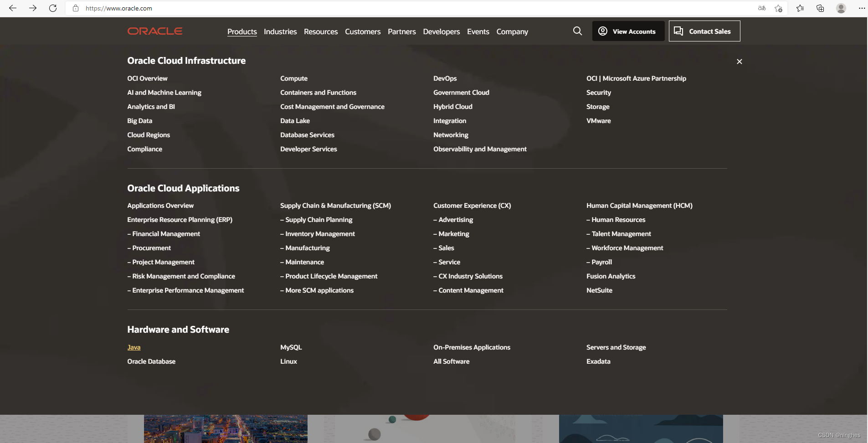Select the Compute link

(x=294, y=78)
